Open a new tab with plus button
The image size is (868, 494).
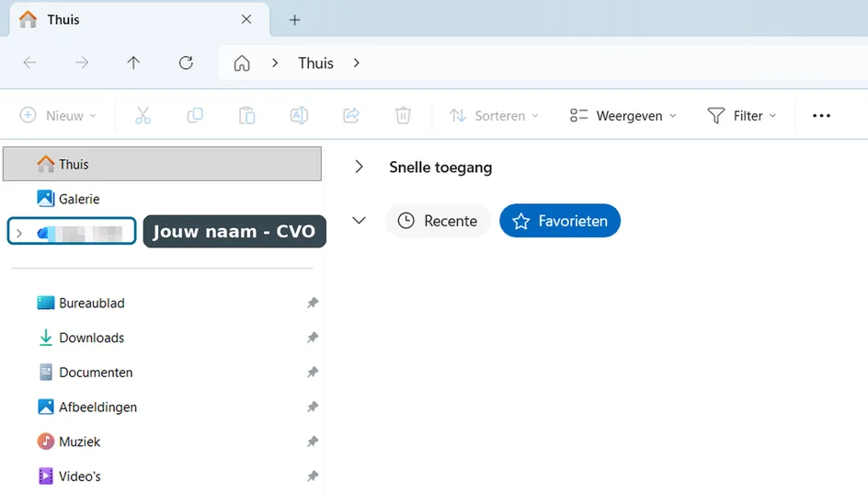point(294,20)
